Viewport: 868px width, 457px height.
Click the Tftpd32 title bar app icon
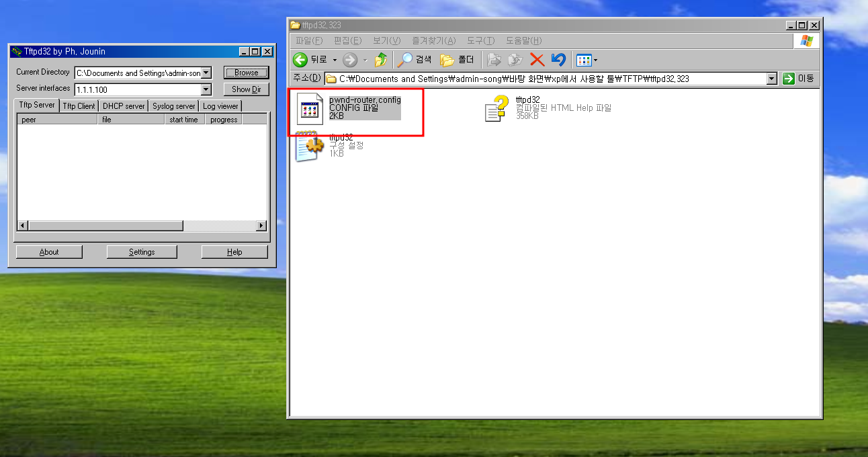15,52
